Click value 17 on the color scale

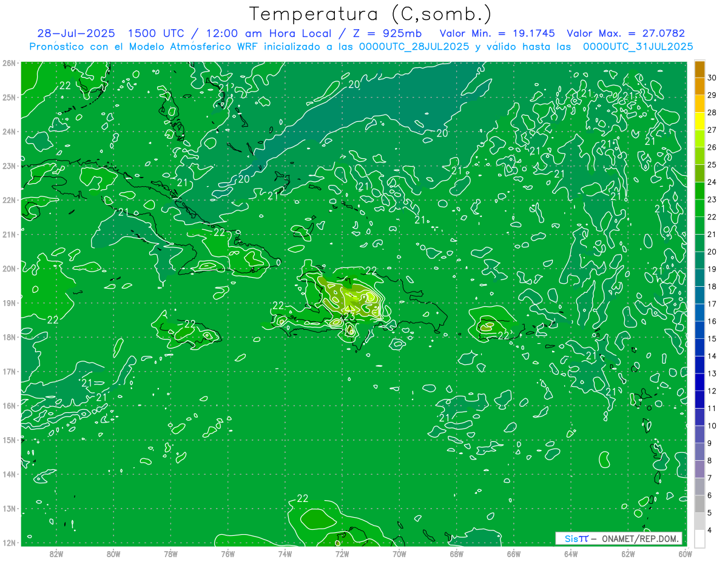(712, 304)
